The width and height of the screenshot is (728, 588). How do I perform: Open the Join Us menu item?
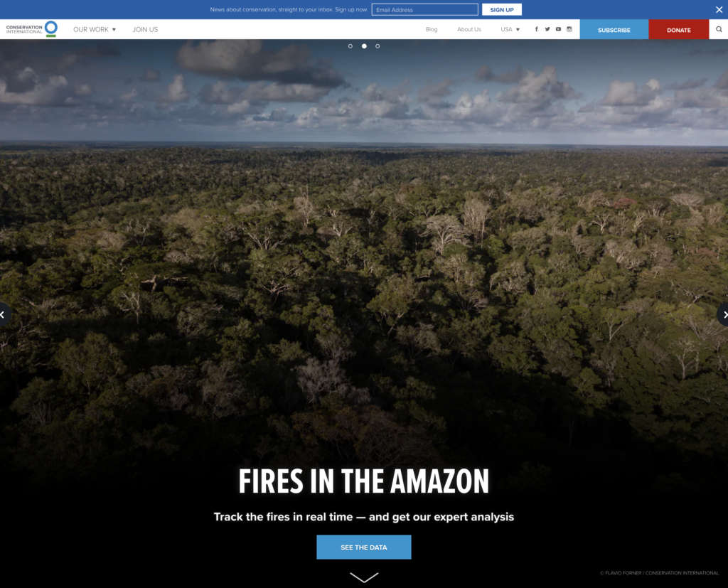[145, 29]
